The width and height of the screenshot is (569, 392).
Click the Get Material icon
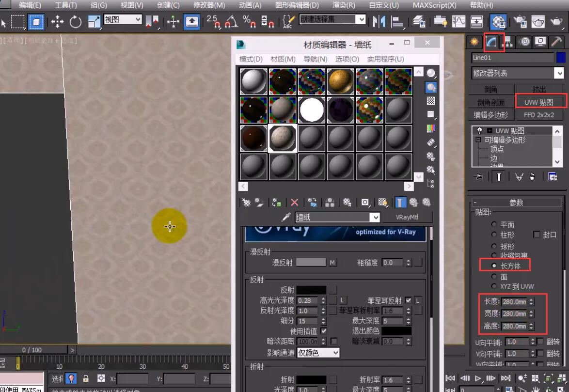click(246, 203)
